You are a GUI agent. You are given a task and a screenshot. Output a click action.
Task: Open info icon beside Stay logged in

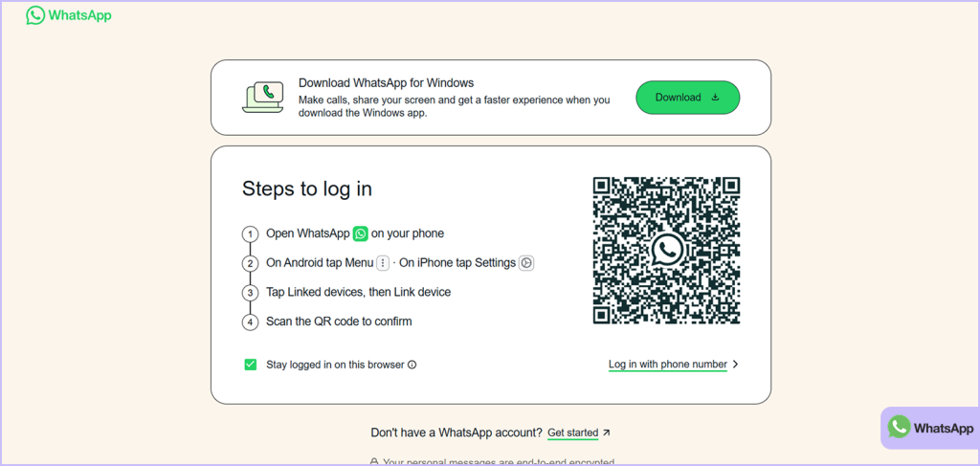tap(412, 365)
